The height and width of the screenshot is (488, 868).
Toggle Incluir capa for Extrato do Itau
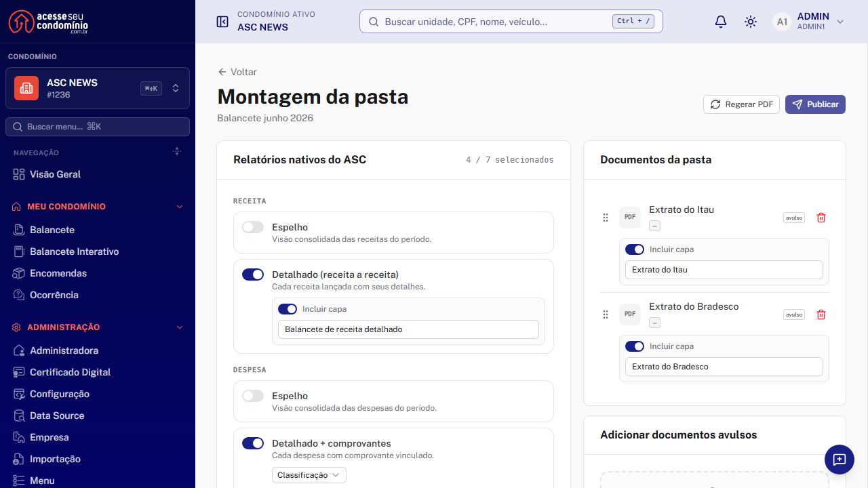point(635,249)
